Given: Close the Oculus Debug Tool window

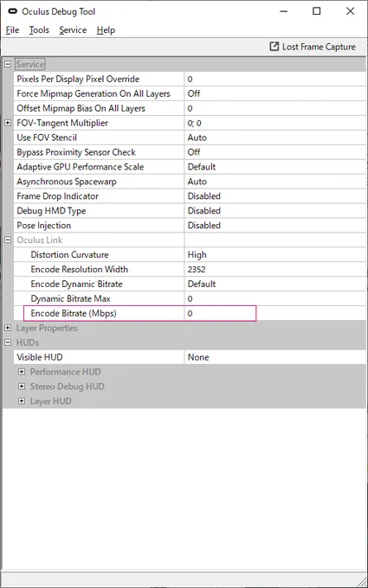Looking at the screenshot, I should pyautogui.click(x=350, y=11).
